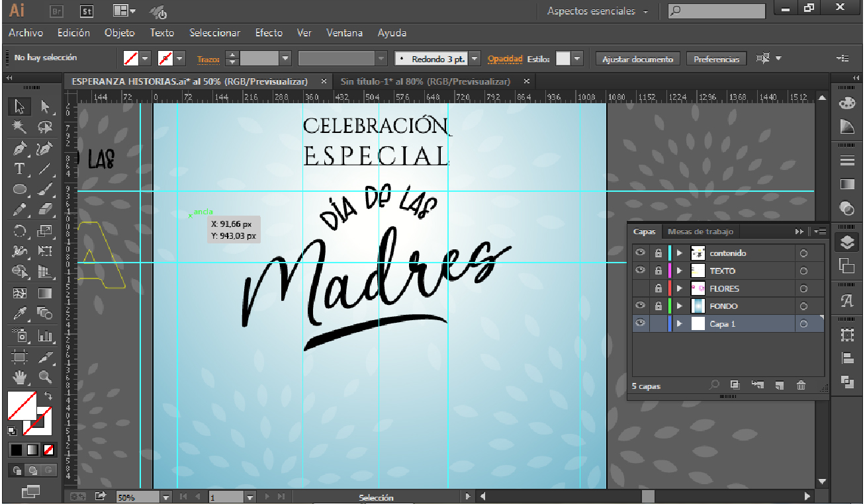Viewport: 865px width, 504px height.
Task: Expand the Capa 1 layer triangle
Action: click(679, 325)
